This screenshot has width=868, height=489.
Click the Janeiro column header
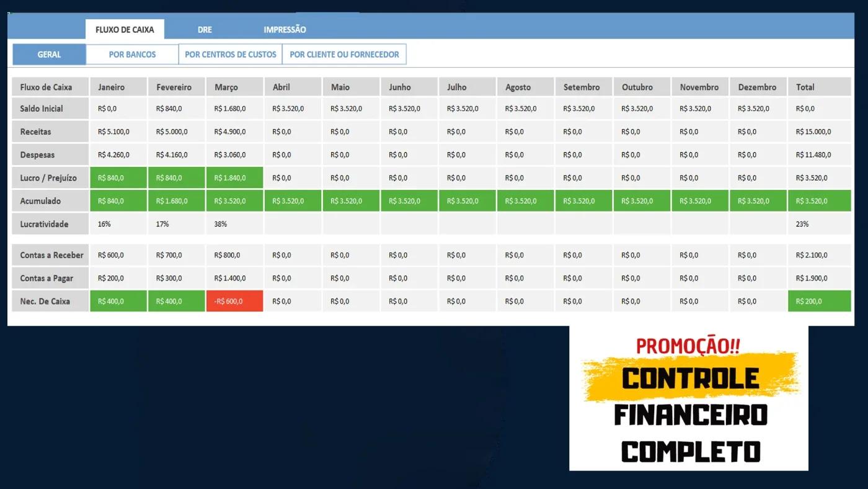click(118, 87)
